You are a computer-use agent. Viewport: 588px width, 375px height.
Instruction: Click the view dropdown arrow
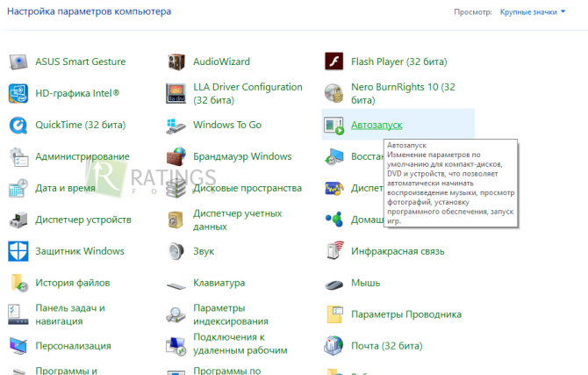coord(563,12)
